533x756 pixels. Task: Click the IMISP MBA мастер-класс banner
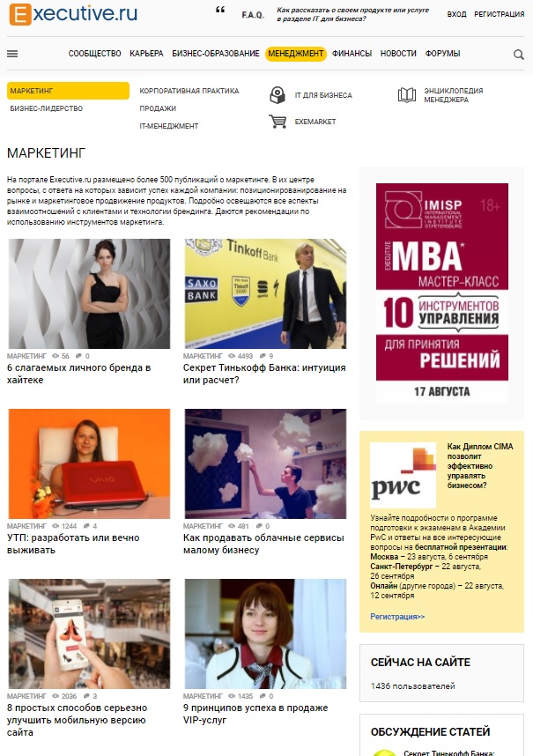point(442,293)
